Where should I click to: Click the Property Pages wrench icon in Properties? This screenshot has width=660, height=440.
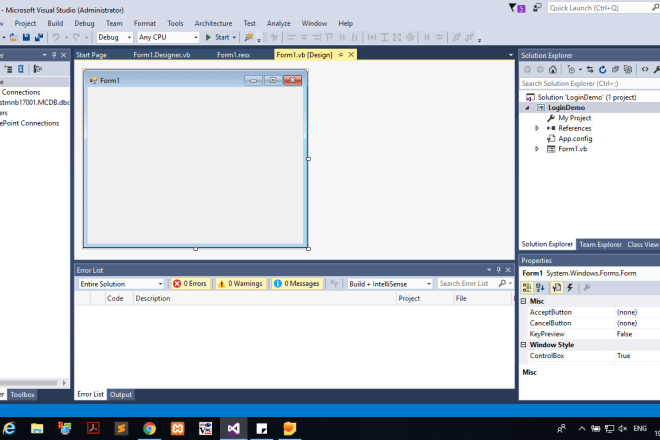pos(586,288)
